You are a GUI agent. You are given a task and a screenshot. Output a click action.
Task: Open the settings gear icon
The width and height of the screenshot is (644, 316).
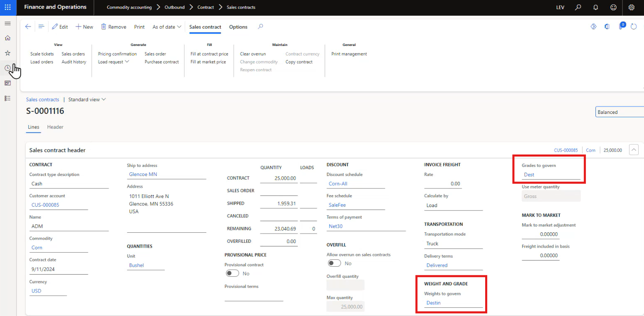(x=631, y=7)
